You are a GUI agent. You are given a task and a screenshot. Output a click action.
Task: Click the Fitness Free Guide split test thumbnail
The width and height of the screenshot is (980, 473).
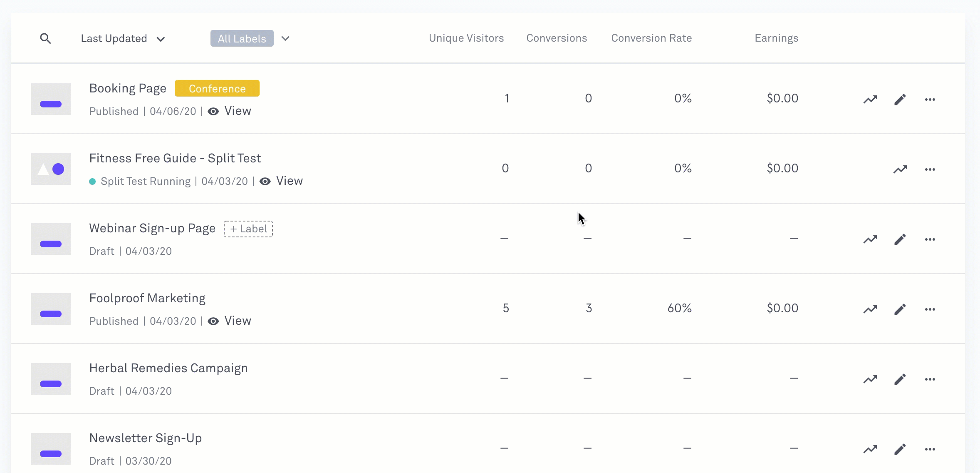click(x=51, y=169)
